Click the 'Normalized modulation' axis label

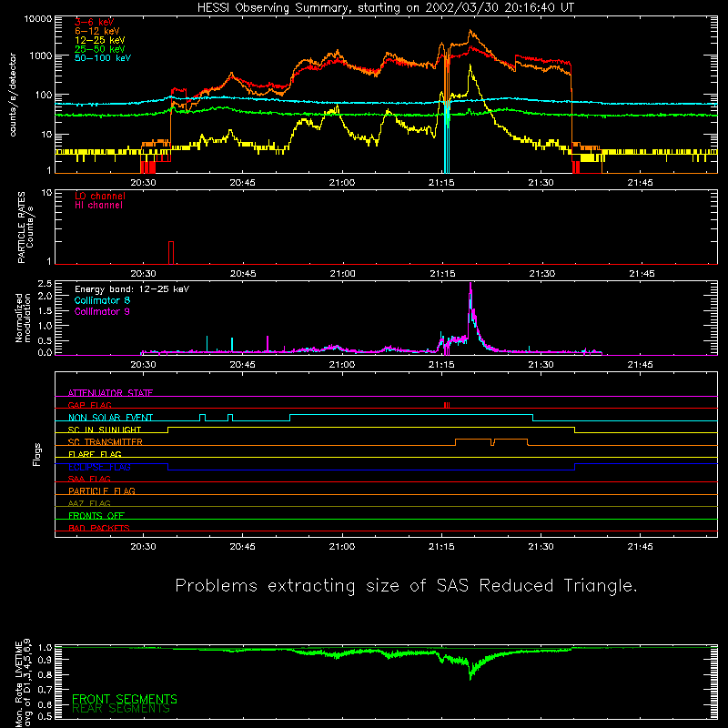(23, 318)
